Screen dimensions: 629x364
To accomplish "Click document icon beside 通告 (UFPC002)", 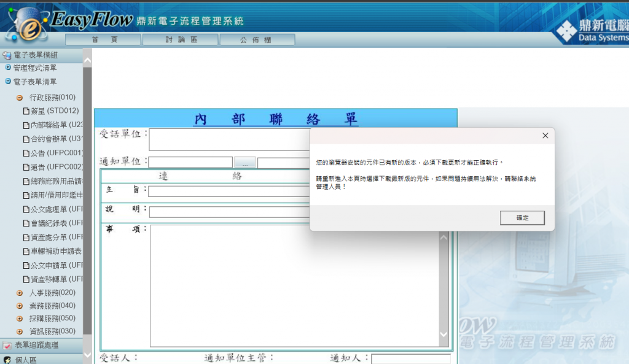I will 26,167.
